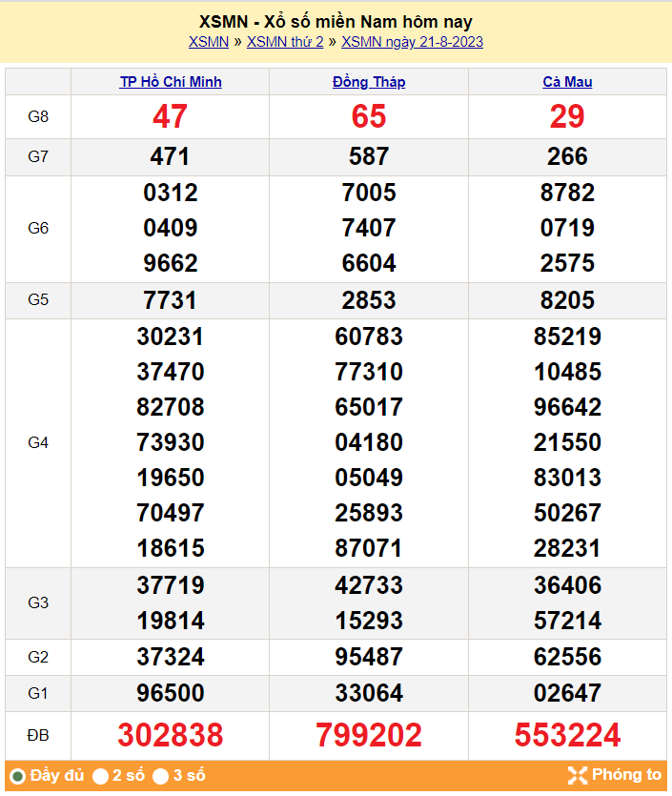Click the G8 result 47
The height and width of the screenshot is (796, 672).
(171, 116)
